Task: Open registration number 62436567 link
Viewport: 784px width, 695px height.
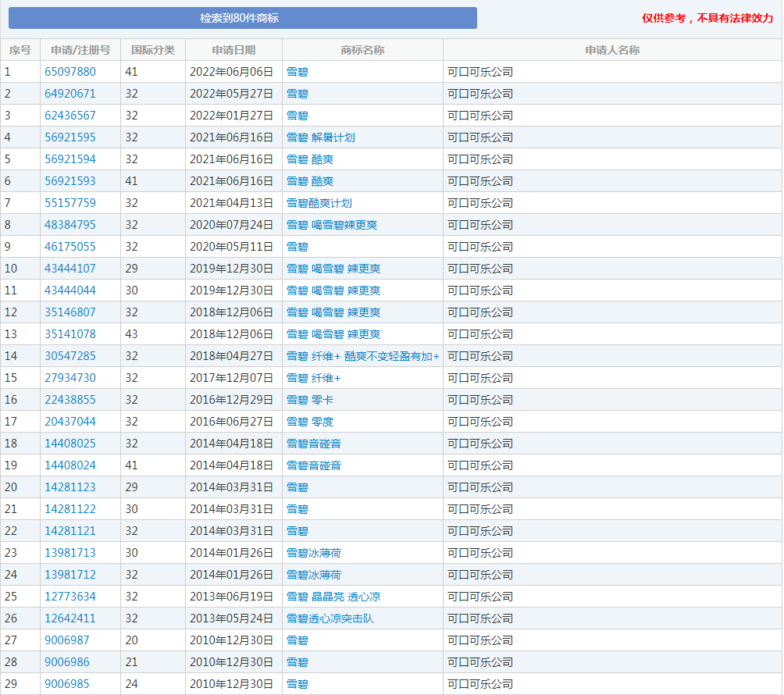Action: click(70, 116)
